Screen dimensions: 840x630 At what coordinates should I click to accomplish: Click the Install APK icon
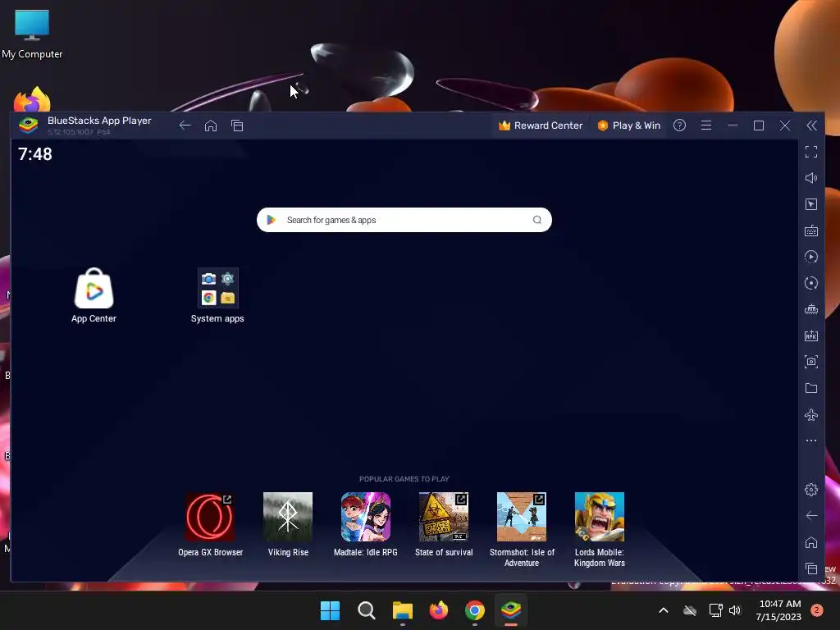coord(811,336)
